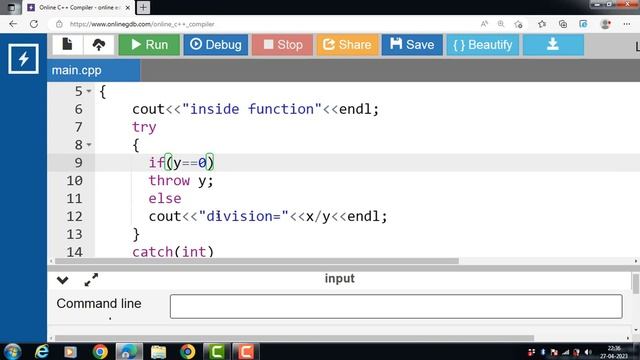Open a new browser tab
This screenshot has height=360, width=640.
point(143,7)
